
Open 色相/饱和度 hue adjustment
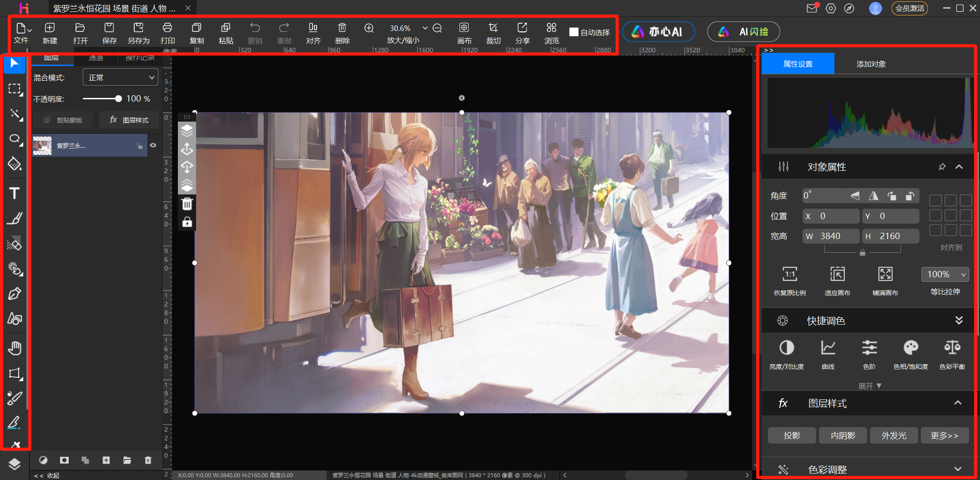coord(911,354)
